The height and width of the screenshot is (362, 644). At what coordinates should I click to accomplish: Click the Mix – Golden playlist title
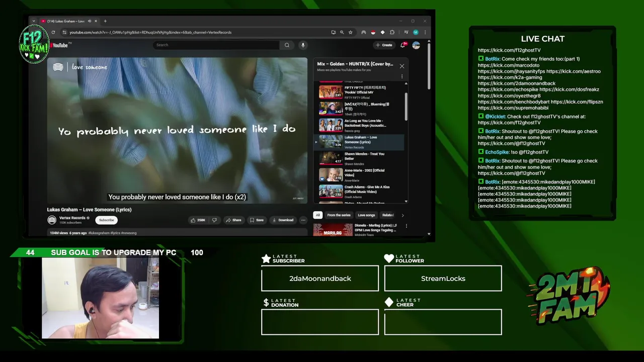355,64
